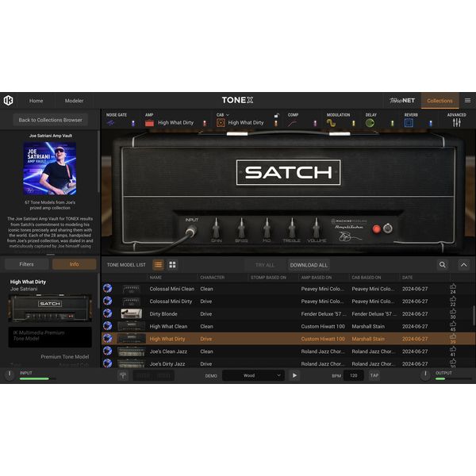This screenshot has width=476, height=476.
Task: Toggle the Comp power switch
Action: (x=315, y=123)
